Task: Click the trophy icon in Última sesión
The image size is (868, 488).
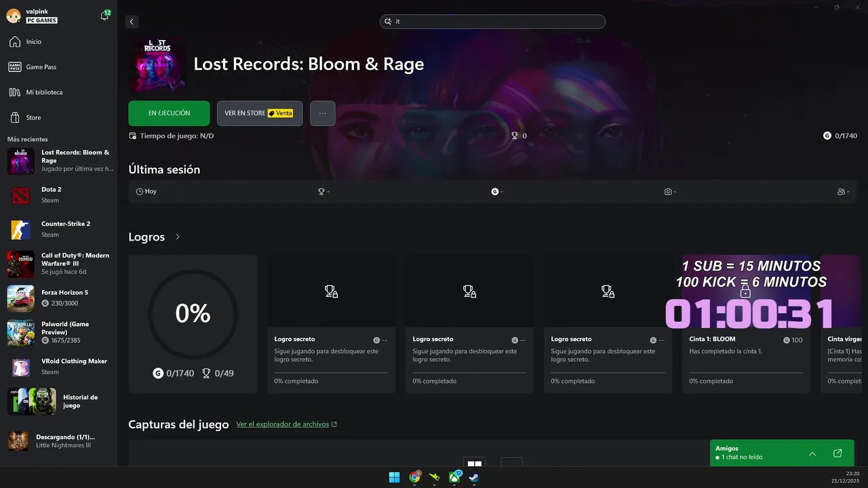Action: pos(321,192)
